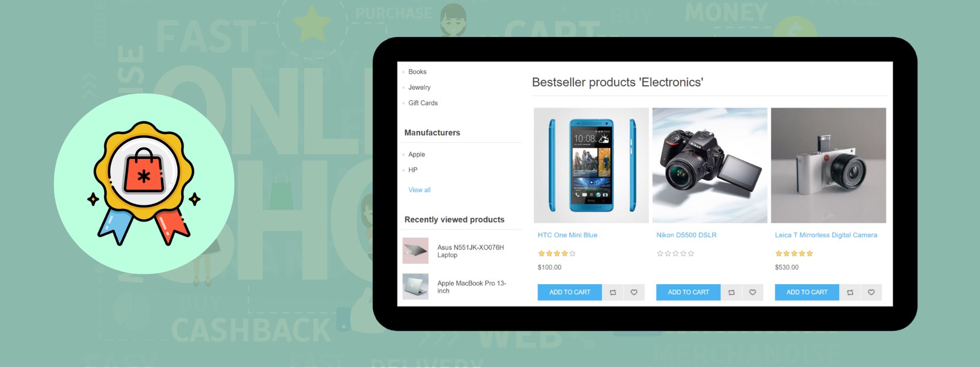Click compare icon for Leica T camera
980x368 pixels.
[850, 292]
